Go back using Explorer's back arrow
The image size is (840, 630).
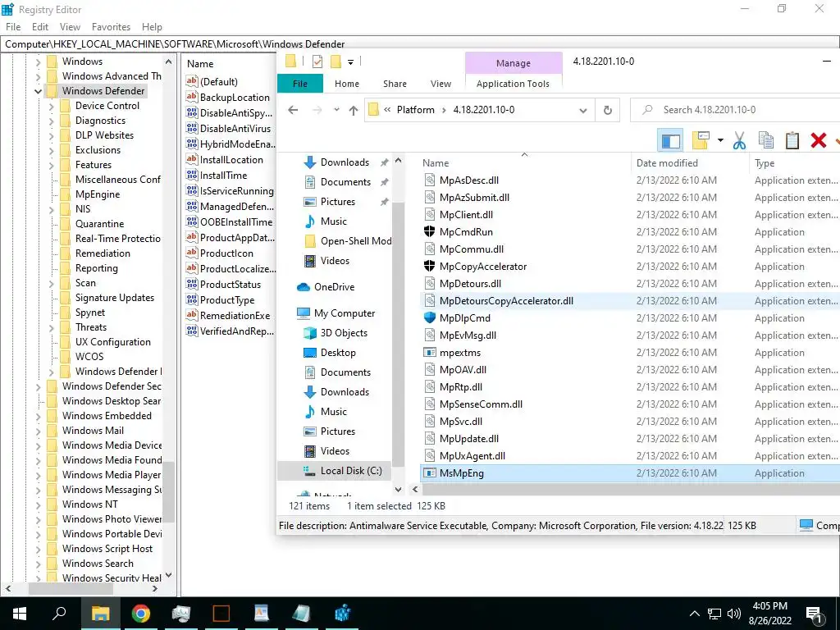(x=293, y=110)
